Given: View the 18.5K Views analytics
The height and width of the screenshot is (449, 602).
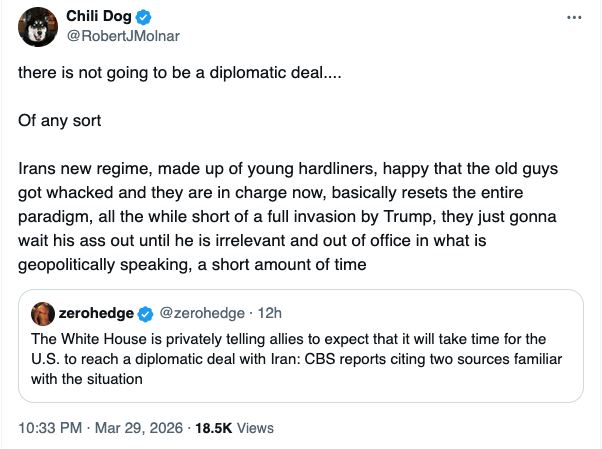Looking at the screenshot, I should tap(235, 428).
